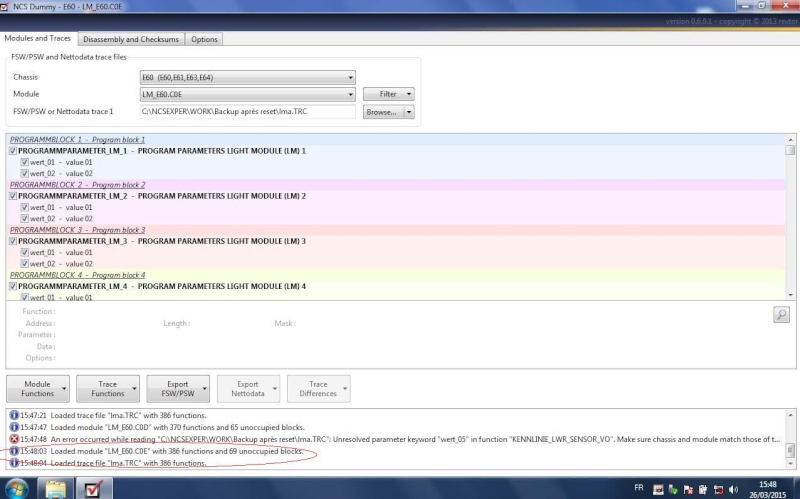Viewport: 800px width, 499px height.
Task: Click function list scroll-down arrow
Action: [x=790, y=295]
